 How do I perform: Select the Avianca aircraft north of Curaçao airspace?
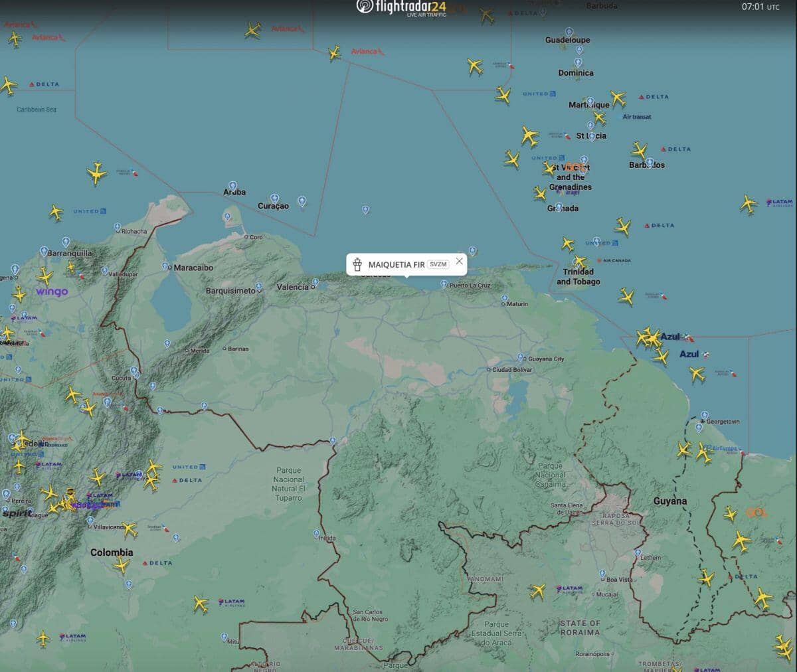pyautogui.click(x=334, y=53)
